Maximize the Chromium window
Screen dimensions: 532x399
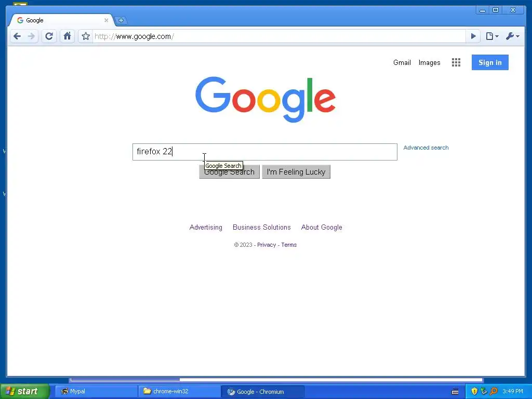coord(495,10)
